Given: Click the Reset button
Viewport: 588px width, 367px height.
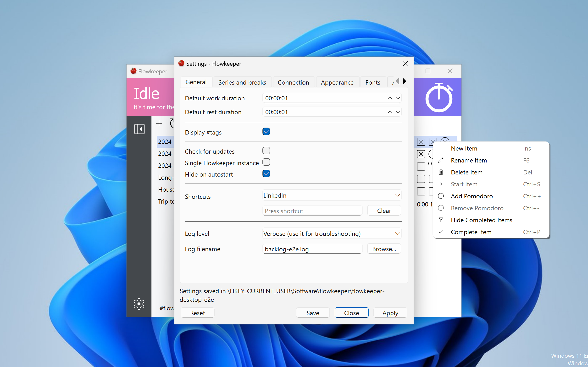Looking at the screenshot, I should [x=197, y=313].
